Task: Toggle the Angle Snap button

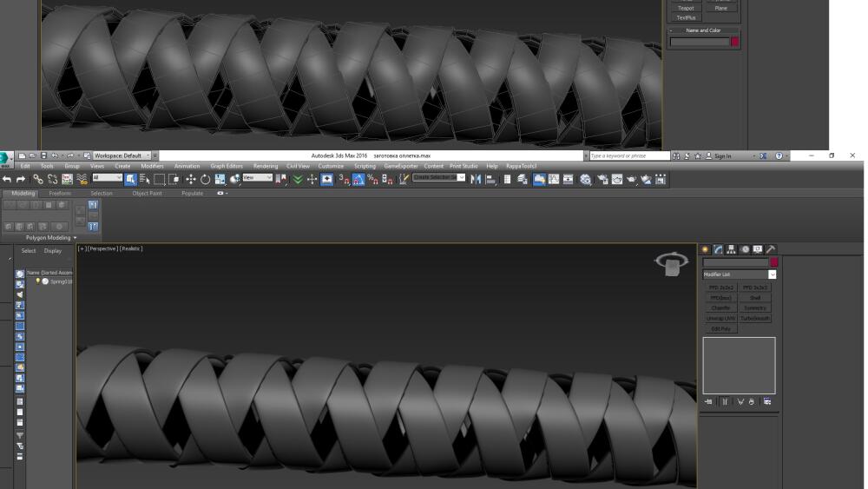Action: pyautogui.click(x=358, y=179)
